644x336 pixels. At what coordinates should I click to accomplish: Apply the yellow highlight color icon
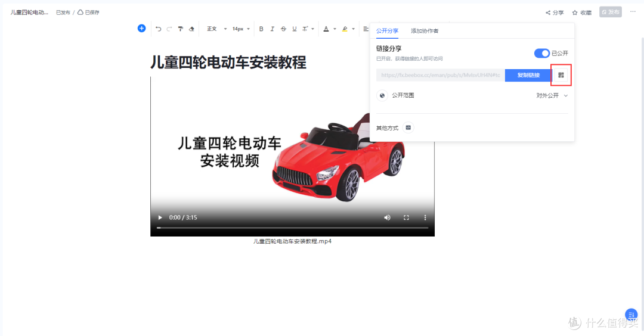click(x=345, y=29)
